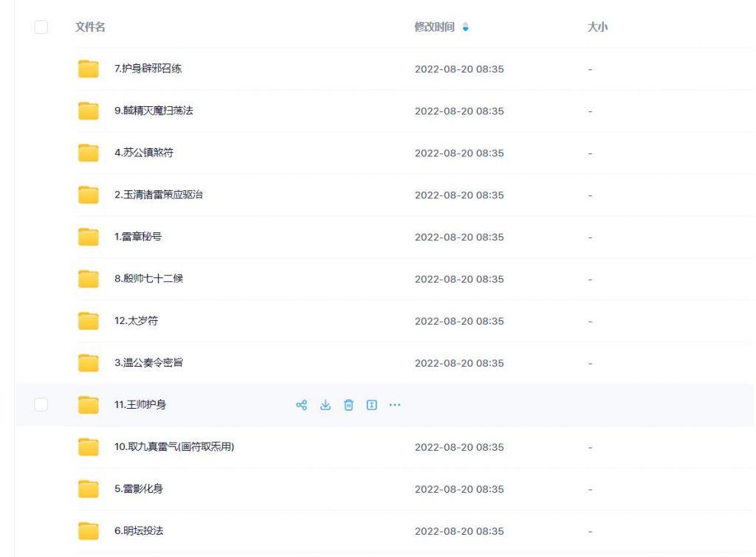The width and height of the screenshot is (756, 557).
Task: Check the box for 11.王帅护身 row
Action: [x=41, y=404]
